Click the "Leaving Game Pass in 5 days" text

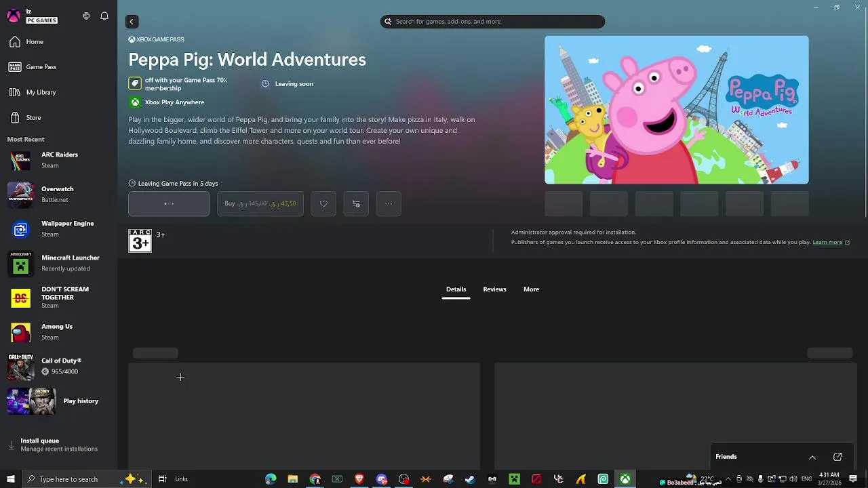[178, 184]
